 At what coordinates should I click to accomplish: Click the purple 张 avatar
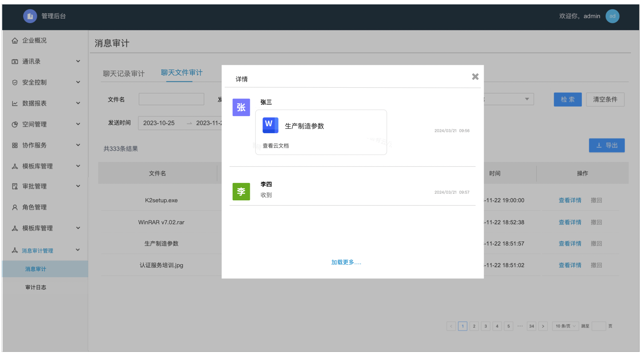pyautogui.click(x=241, y=107)
